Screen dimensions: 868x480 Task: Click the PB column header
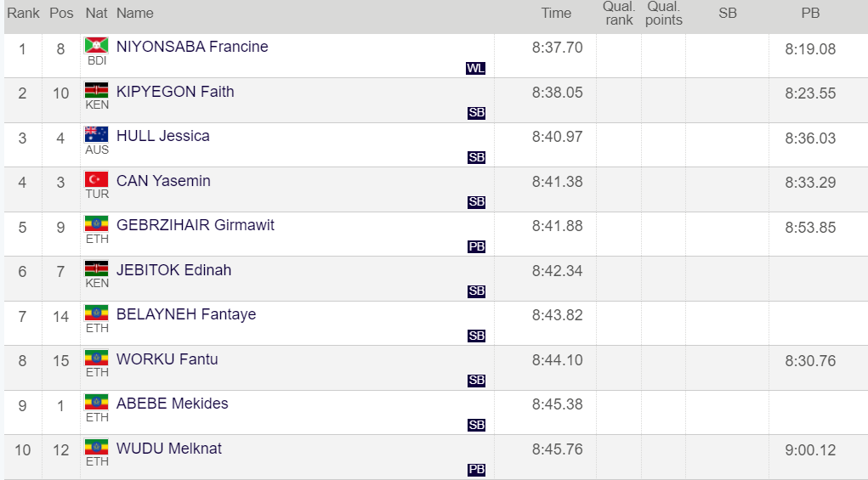(x=810, y=13)
